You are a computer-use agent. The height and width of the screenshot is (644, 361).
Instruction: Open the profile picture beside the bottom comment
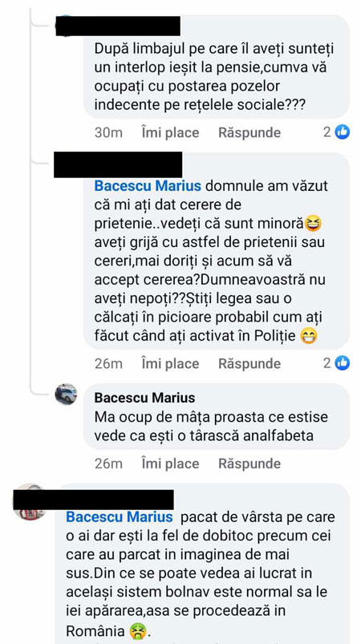tap(29, 502)
